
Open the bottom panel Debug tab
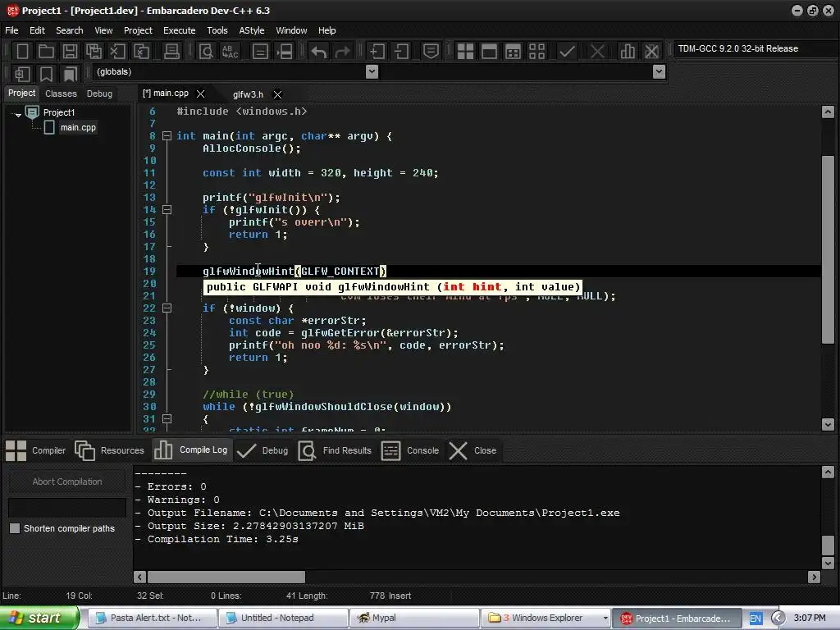262,450
